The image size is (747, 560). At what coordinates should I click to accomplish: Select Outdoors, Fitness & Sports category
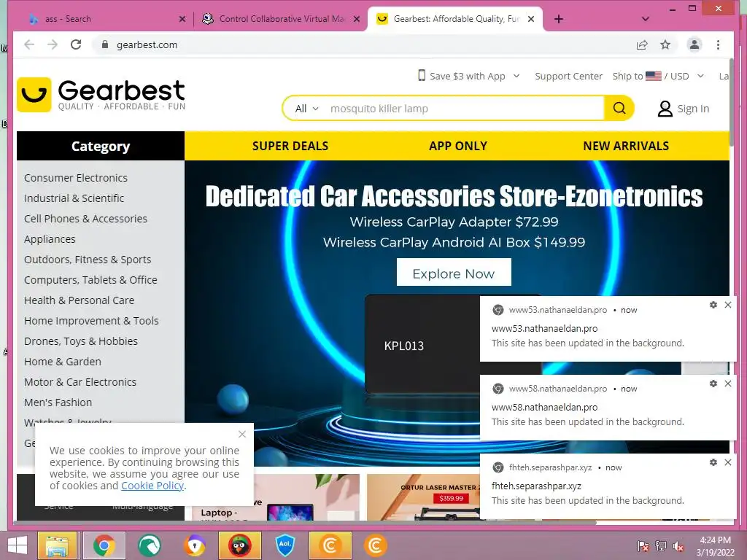coord(88,260)
